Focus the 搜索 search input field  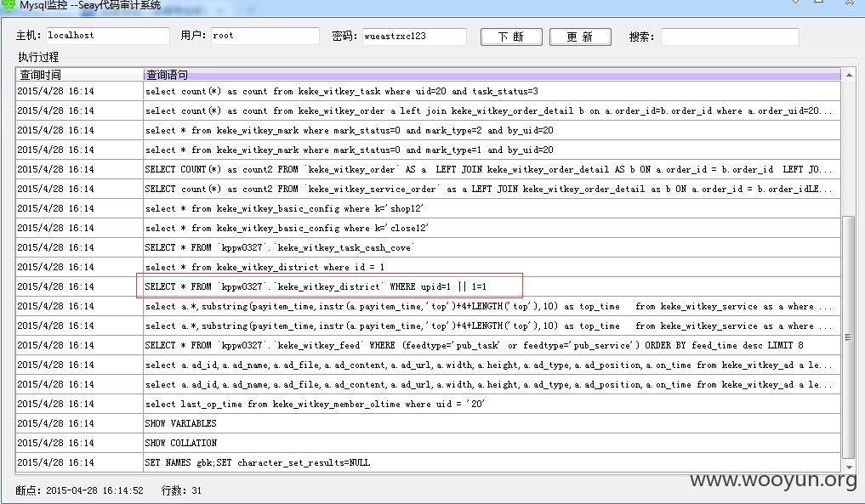tap(730, 37)
